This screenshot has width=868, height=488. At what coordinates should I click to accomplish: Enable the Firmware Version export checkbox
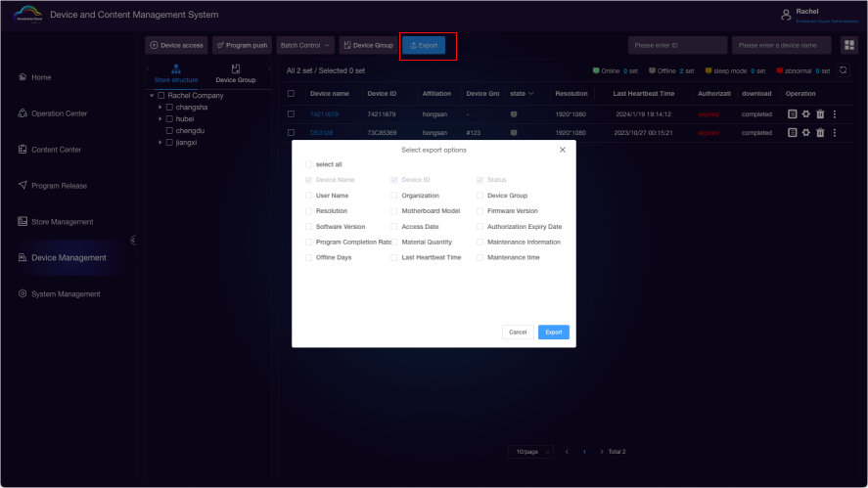click(480, 211)
